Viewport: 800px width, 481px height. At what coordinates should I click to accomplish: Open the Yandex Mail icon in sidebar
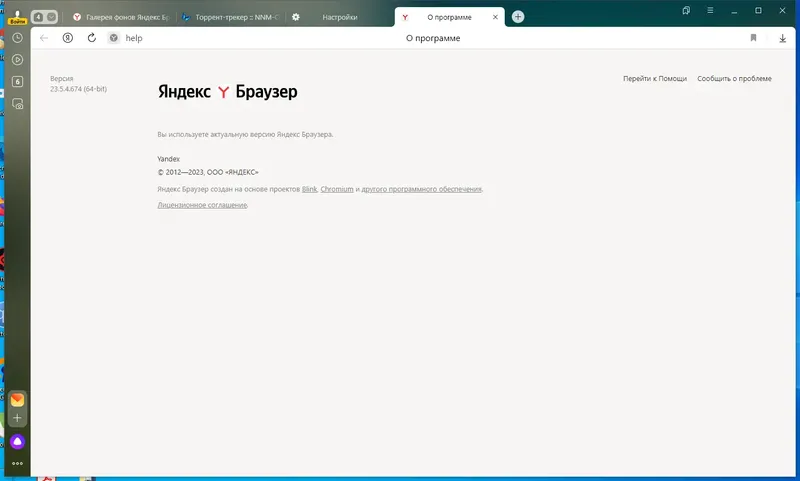(17, 399)
